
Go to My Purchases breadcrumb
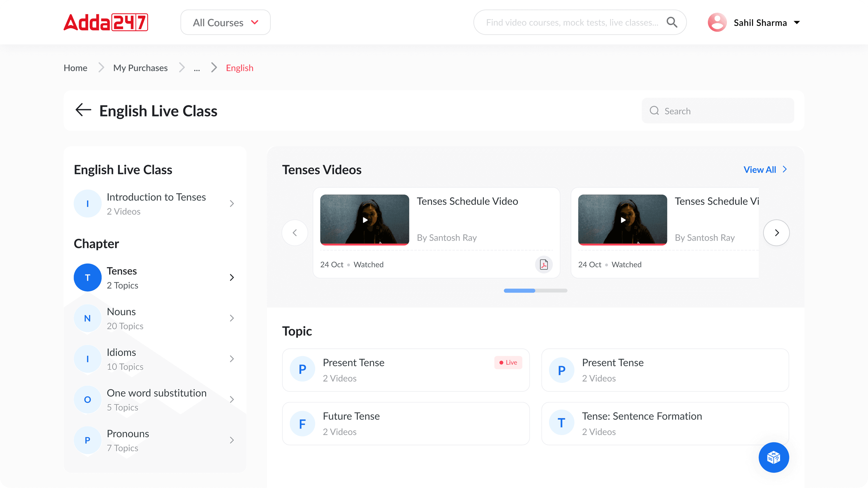click(140, 68)
